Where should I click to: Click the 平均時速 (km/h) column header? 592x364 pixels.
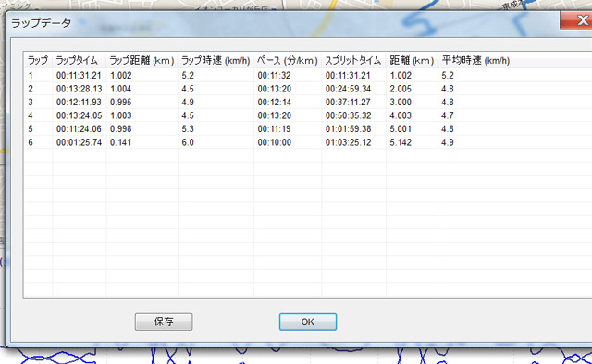click(x=475, y=60)
